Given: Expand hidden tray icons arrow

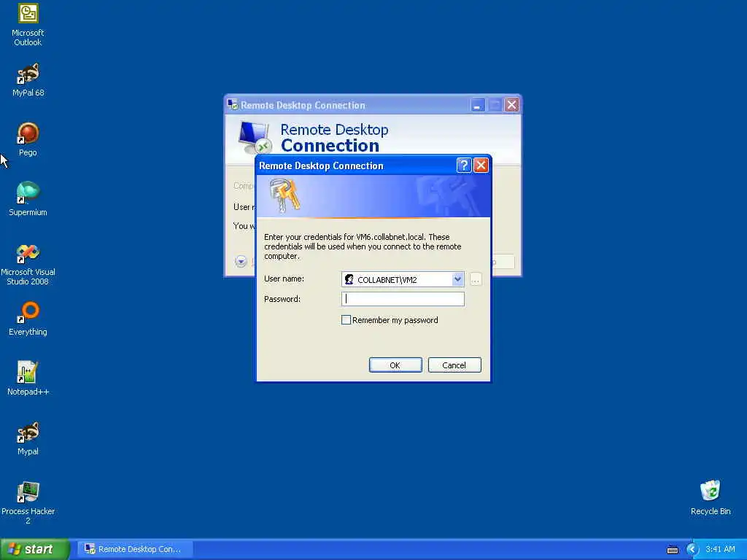Looking at the screenshot, I should [692, 550].
